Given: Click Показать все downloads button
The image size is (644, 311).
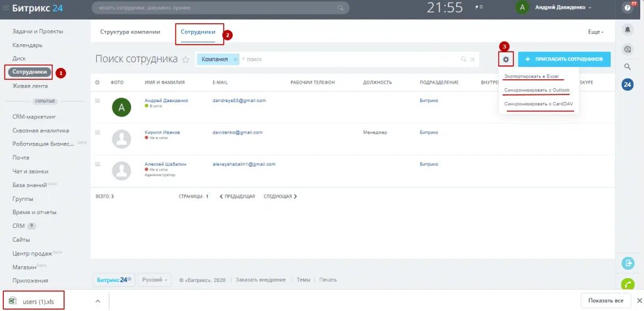Looking at the screenshot, I should 606,300.
